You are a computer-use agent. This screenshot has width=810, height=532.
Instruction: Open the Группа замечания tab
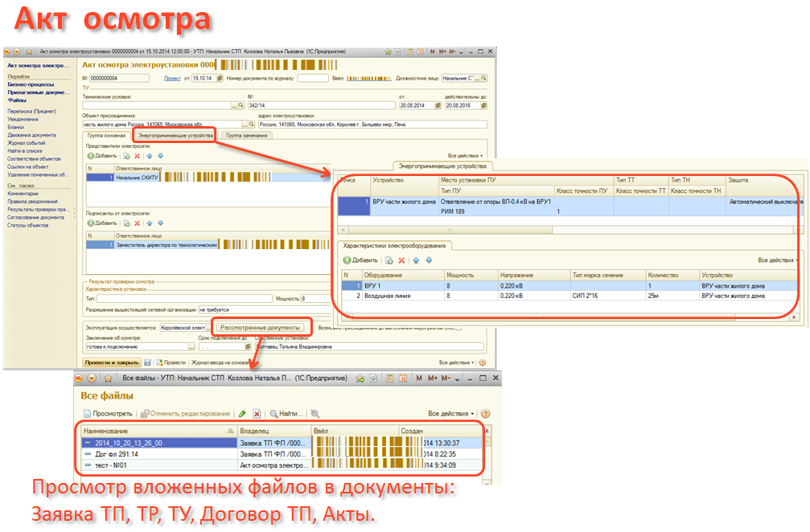click(x=246, y=136)
